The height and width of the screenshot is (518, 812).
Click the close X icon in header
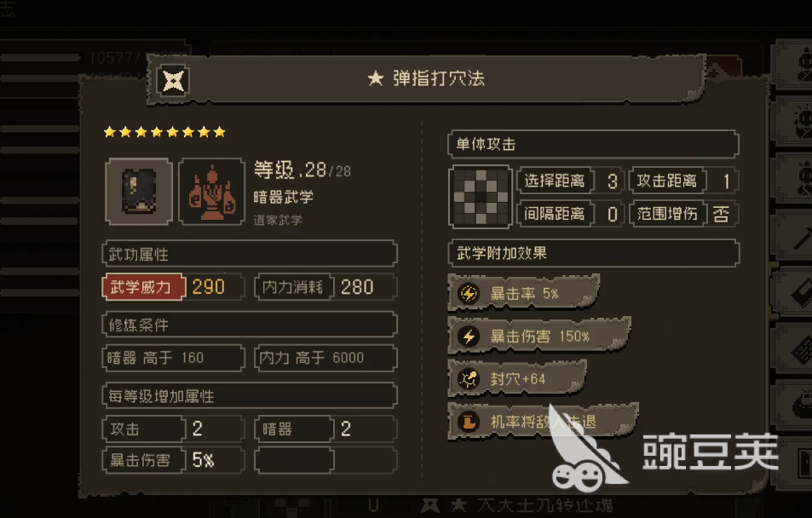pos(173,80)
